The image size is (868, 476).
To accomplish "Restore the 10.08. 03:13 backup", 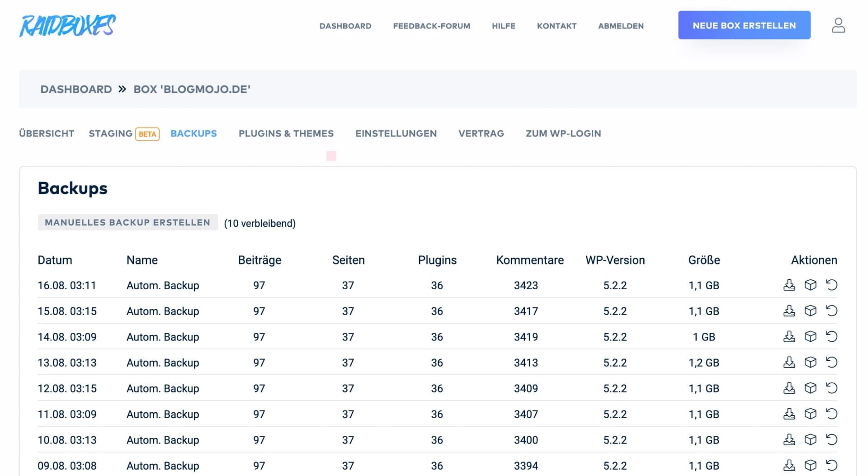I will (832, 439).
